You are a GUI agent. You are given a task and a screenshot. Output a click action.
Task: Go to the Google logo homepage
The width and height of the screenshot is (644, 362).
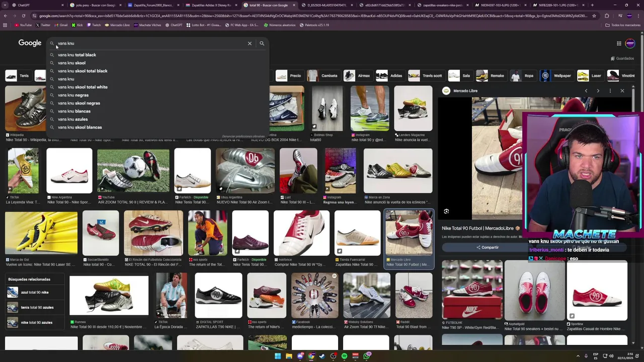(x=30, y=43)
